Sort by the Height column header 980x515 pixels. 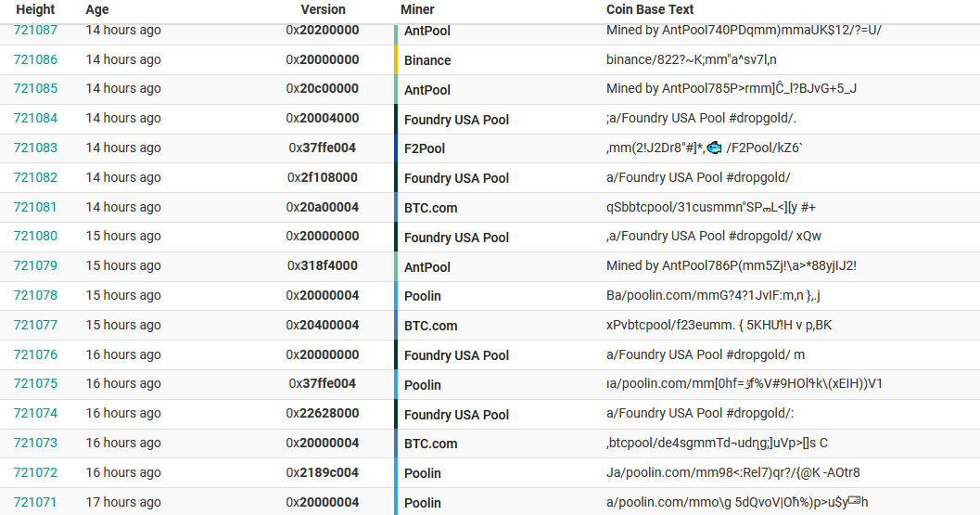[35, 9]
